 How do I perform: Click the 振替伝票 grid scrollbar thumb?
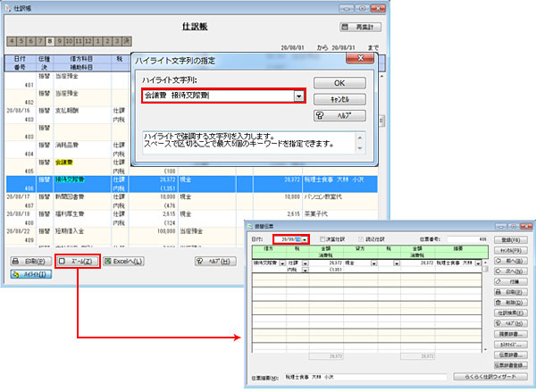(485, 268)
